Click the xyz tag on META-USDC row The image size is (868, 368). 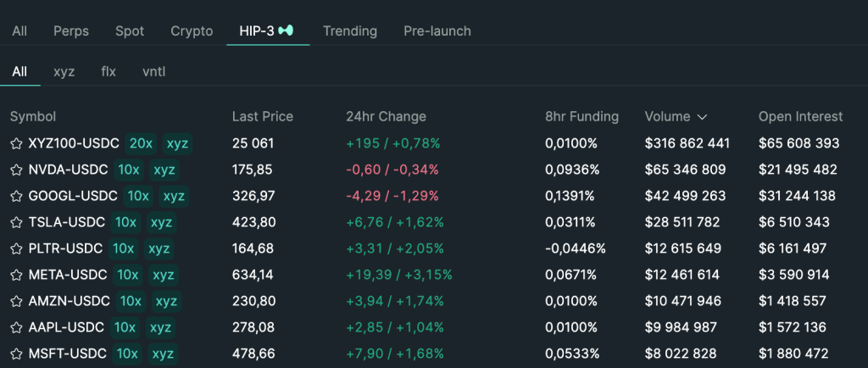pos(161,276)
